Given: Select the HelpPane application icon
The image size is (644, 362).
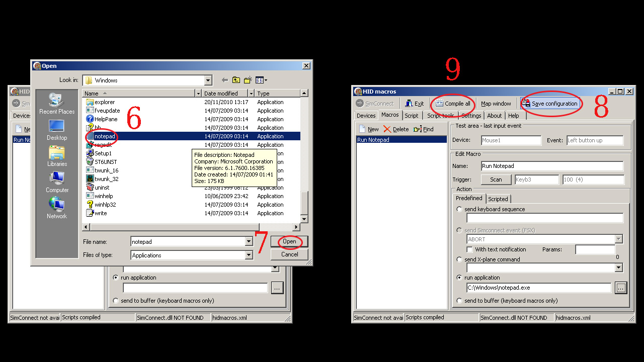Looking at the screenshot, I should point(90,119).
